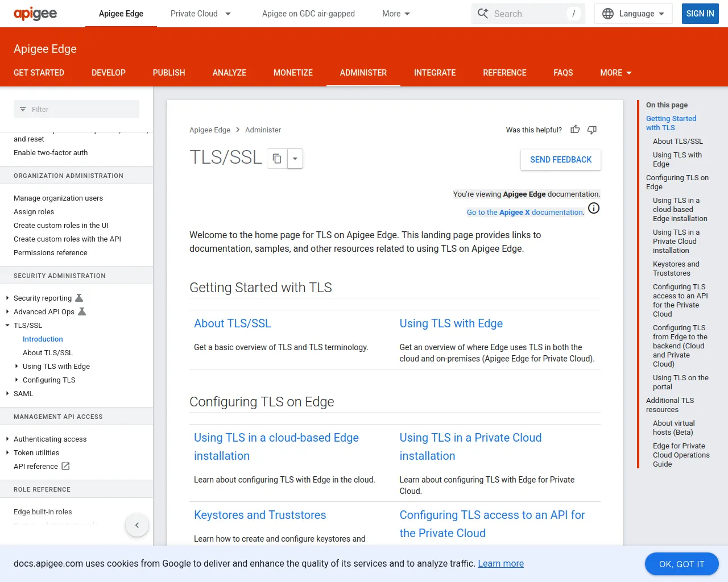Jump to Additional TLS resources in outline

[x=670, y=405]
